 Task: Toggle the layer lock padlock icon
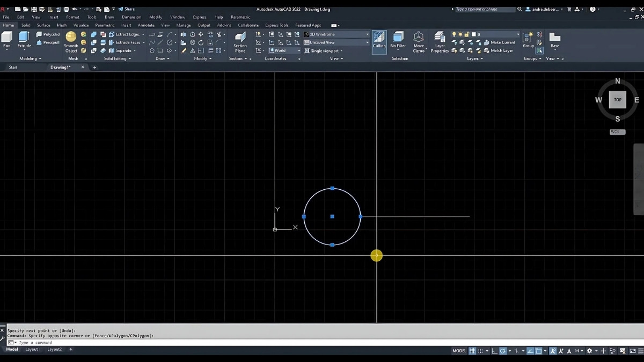click(467, 34)
